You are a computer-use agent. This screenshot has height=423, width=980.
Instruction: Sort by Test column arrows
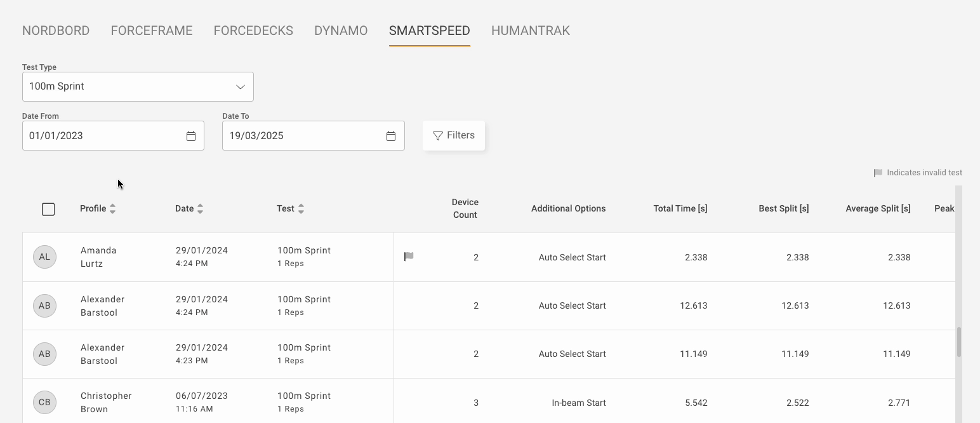click(301, 208)
